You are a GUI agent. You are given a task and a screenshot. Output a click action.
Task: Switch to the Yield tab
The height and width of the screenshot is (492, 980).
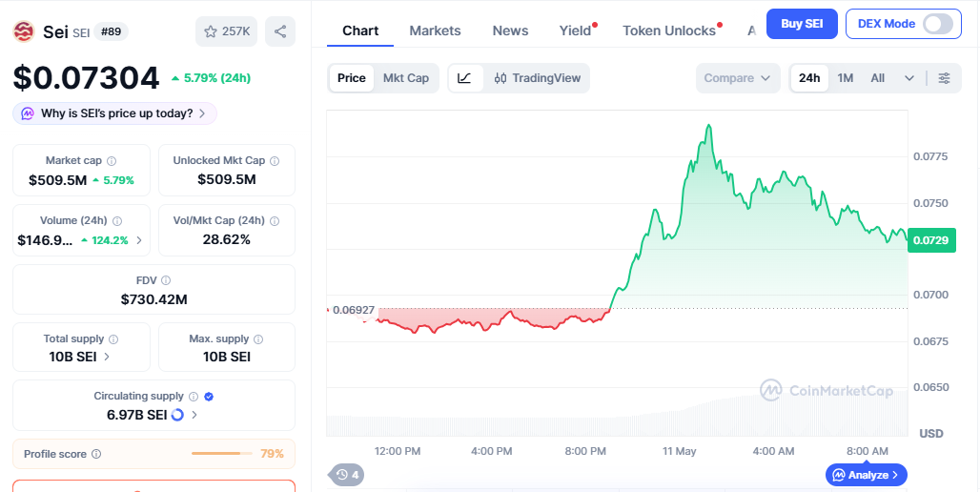[576, 31]
